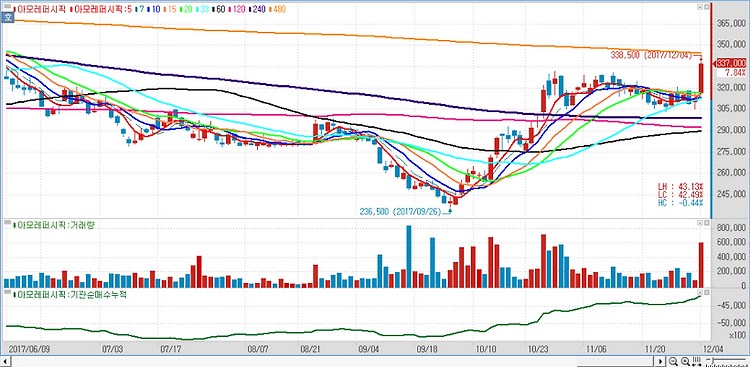
Task: Click the LH : 43.13% statistic
Action: 680,186
